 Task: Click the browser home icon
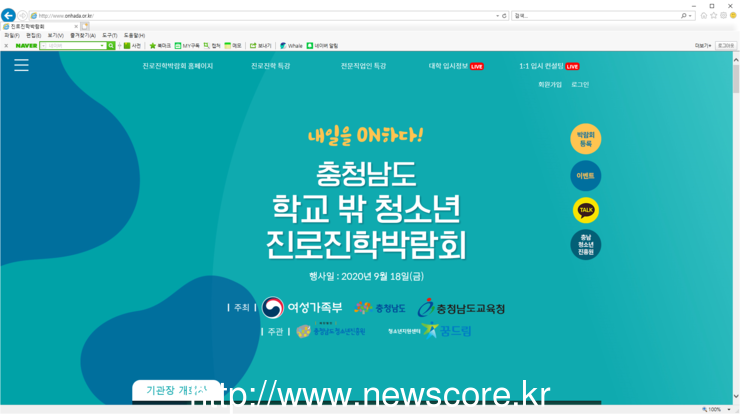point(704,15)
